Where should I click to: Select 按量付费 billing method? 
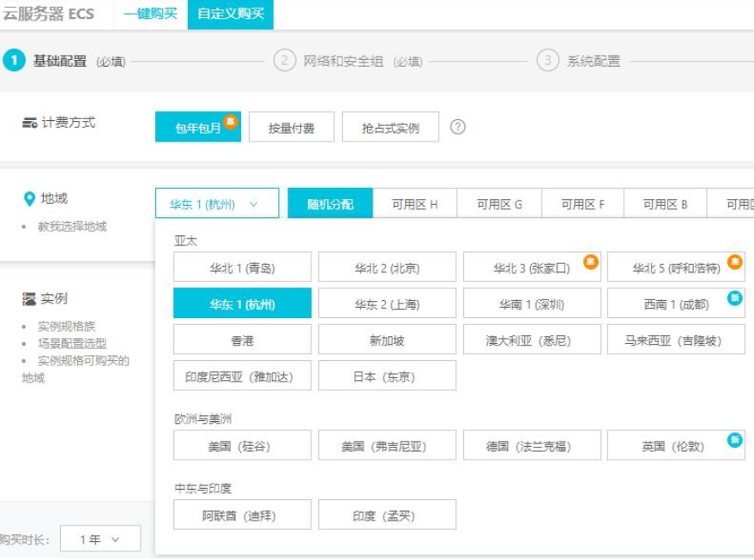pyautogui.click(x=291, y=128)
